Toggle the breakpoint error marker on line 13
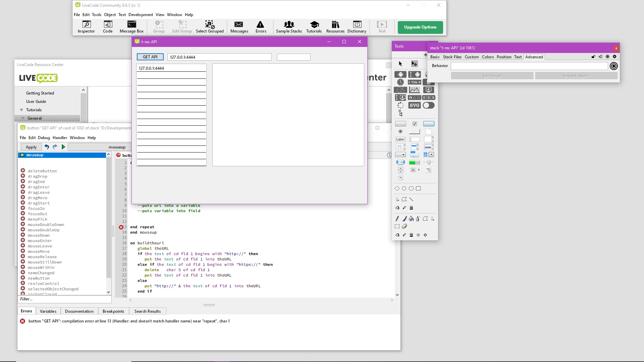This screenshot has height=362, width=644. pos(121,227)
